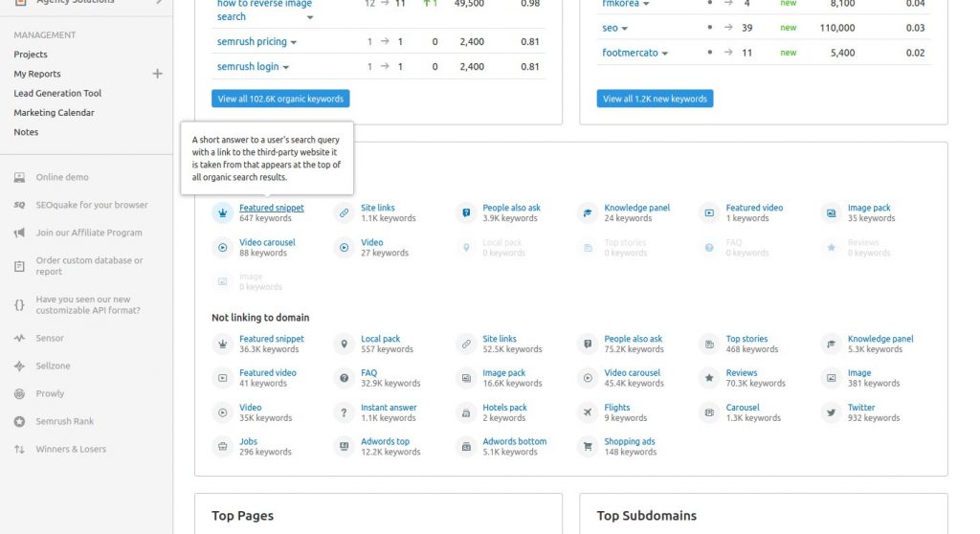This screenshot has height=534, width=980.
Task: Click the Shopping ads cart icon
Action: pos(588,447)
